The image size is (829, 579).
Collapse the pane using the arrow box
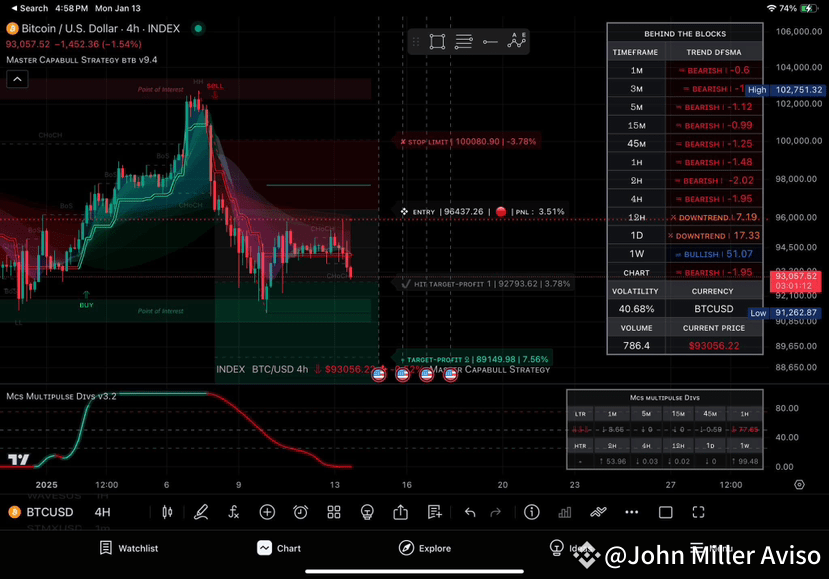click(17, 78)
